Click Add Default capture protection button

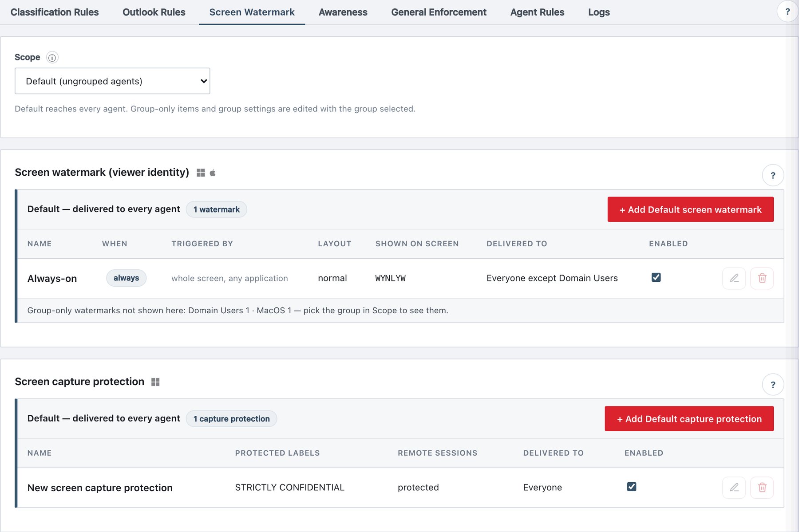tap(689, 419)
